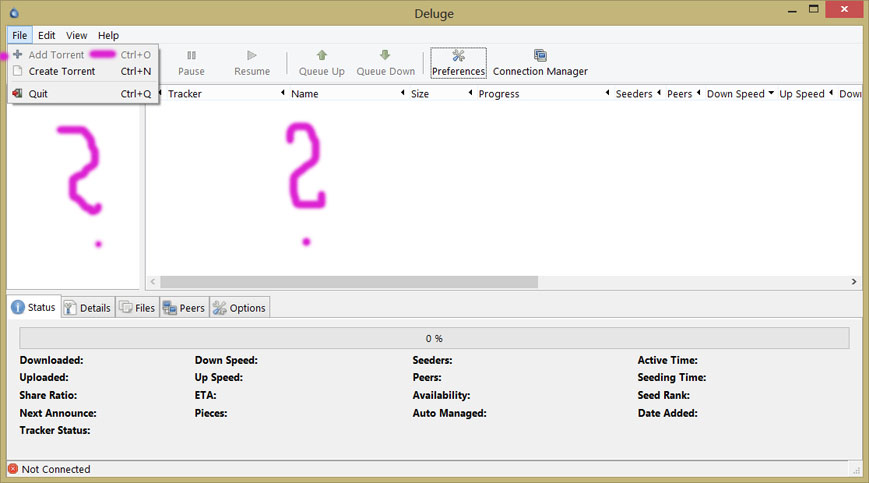Click the 0 % progress bar

pyautogui.click(x=434, y=338)
